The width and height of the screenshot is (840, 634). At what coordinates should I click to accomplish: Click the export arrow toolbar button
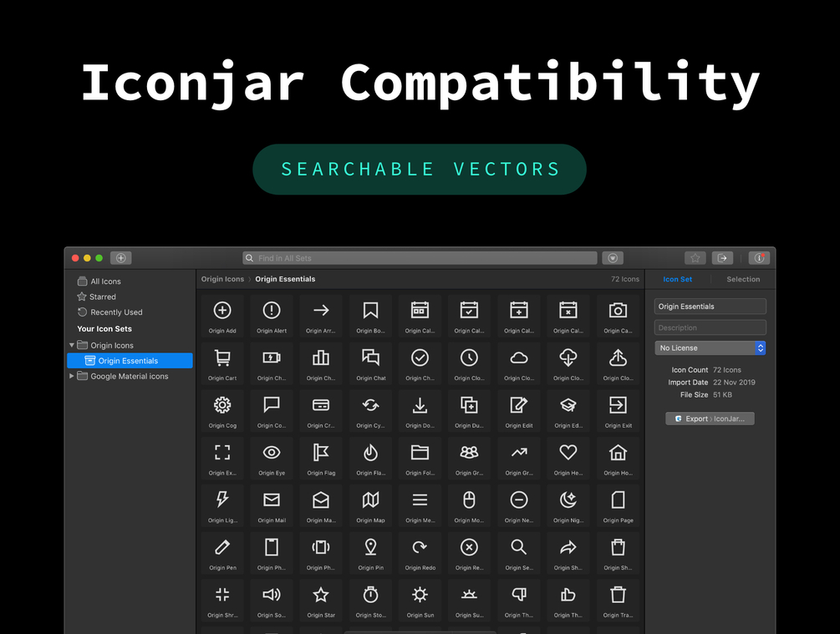722,258
